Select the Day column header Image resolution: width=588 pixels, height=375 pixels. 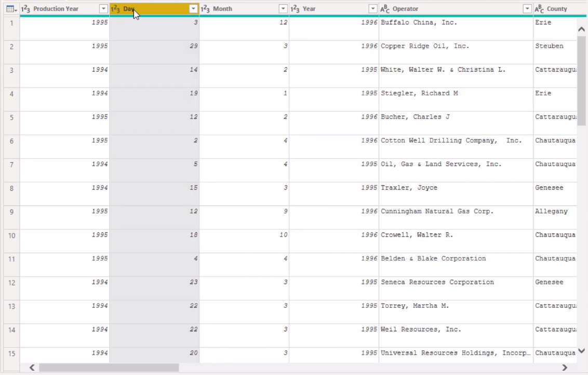pos(154,9)
